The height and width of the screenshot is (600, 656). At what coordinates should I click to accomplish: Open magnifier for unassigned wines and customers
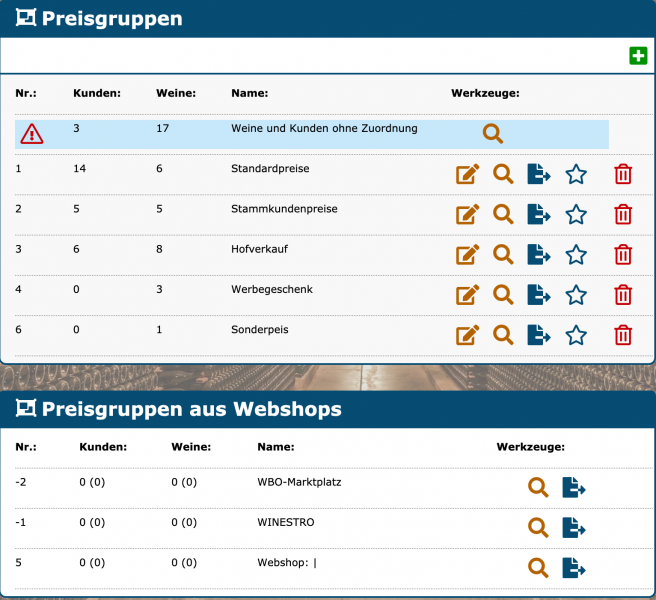[x=493, y=134]
